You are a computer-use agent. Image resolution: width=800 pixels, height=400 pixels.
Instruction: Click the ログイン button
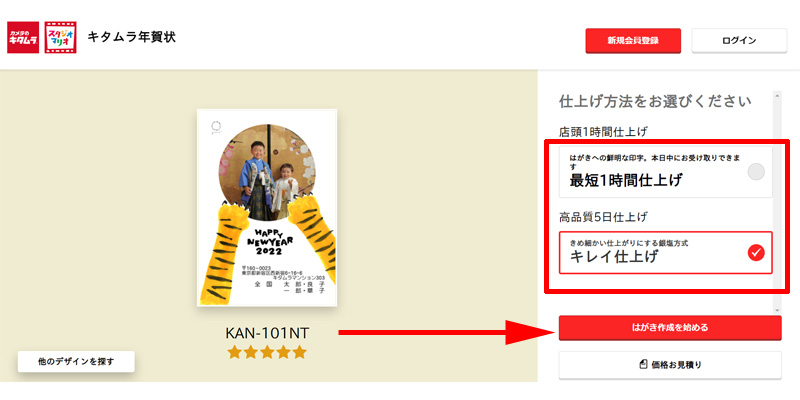coord(739,41)
